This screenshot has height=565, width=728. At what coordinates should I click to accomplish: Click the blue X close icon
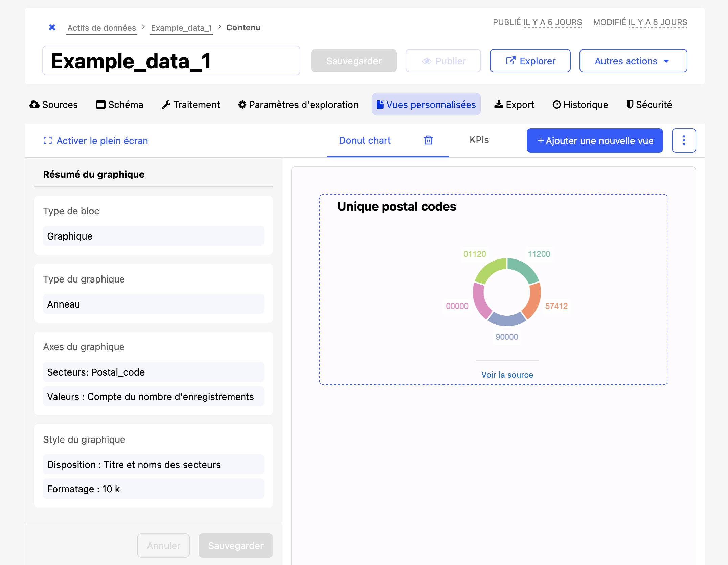(52, 27)
